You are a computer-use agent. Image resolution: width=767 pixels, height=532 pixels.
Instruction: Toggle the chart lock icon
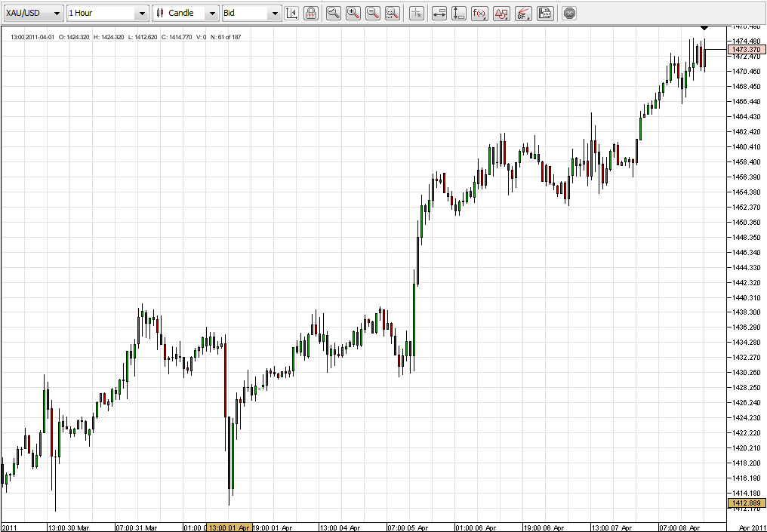[x=310, y=13]
